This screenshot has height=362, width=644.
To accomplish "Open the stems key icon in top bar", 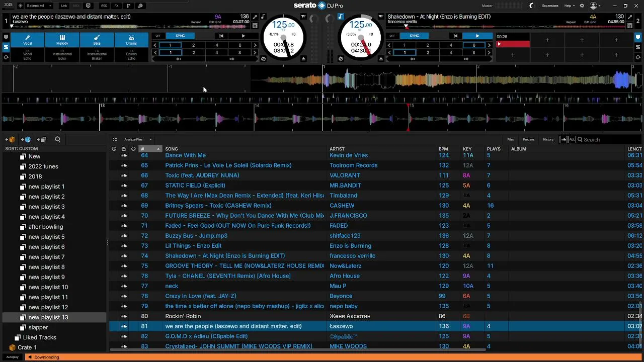I will coord(140,6).
